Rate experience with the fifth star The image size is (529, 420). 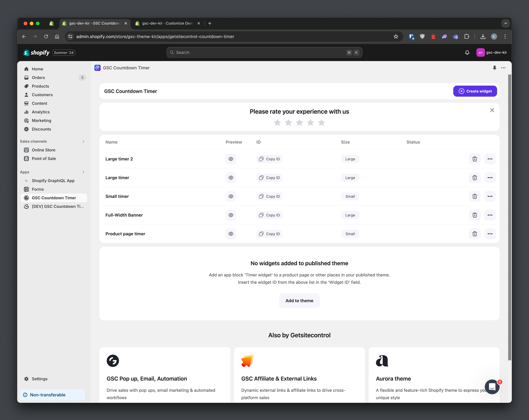[321, 123]
